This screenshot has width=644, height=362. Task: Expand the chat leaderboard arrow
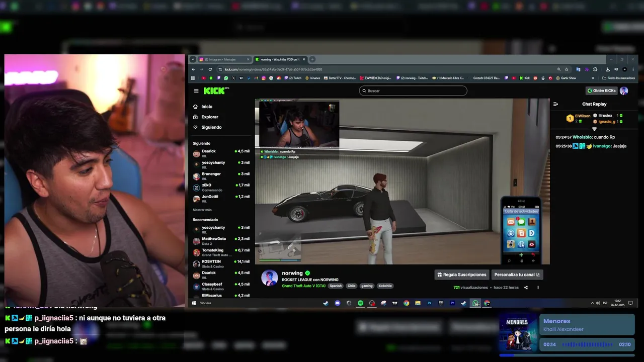click(x=594, y=129)
